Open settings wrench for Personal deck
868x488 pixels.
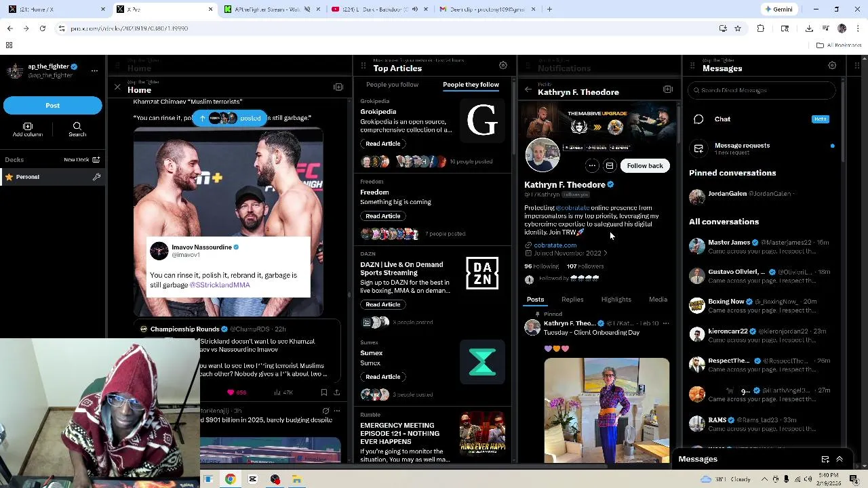tap(96, 177)
